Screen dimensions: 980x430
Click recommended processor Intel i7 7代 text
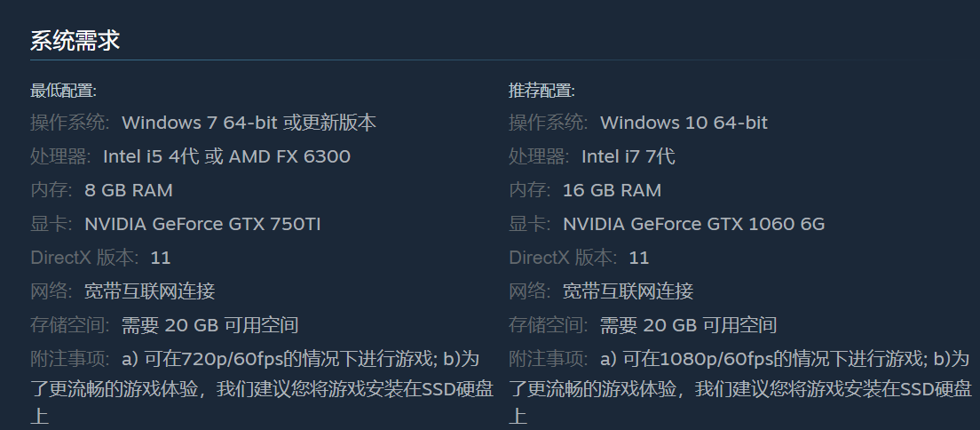[628, 156]
